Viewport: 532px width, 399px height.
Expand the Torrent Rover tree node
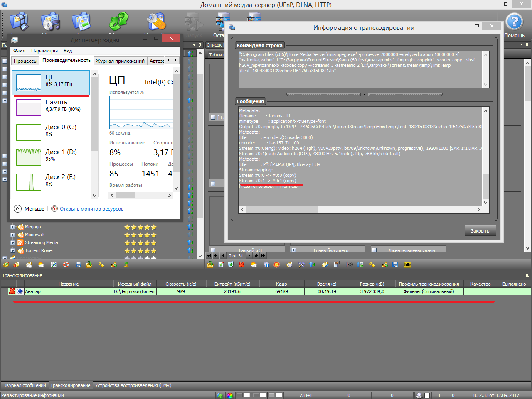pyautogui.click(x=12, y=251)
